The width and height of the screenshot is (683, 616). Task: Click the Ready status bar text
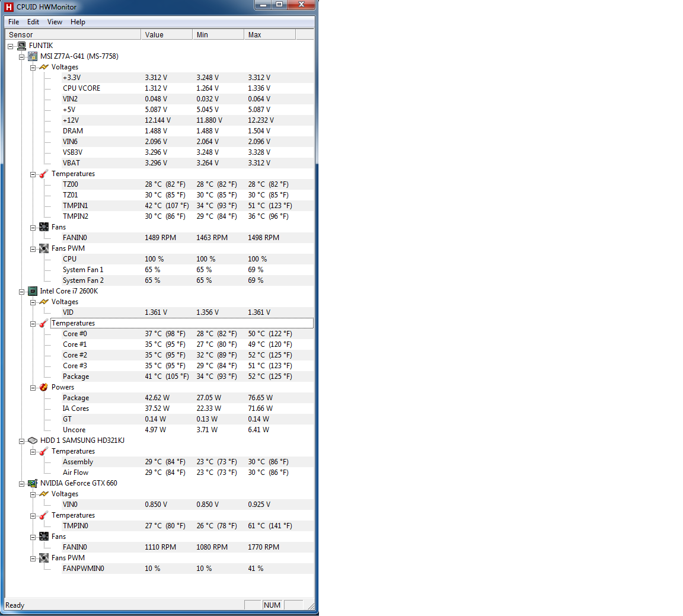tap(15, 605)
